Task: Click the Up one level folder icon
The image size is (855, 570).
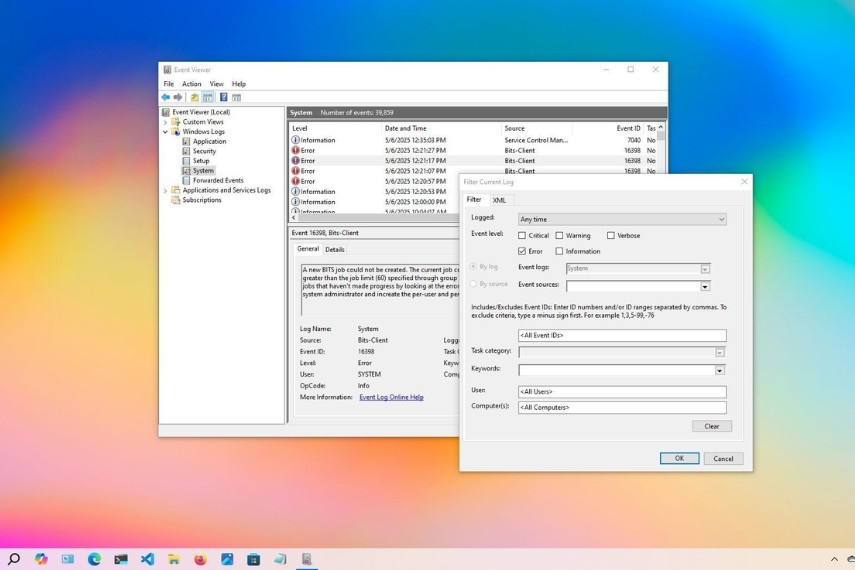Action: pyautogui.click(x=195, y=97)
